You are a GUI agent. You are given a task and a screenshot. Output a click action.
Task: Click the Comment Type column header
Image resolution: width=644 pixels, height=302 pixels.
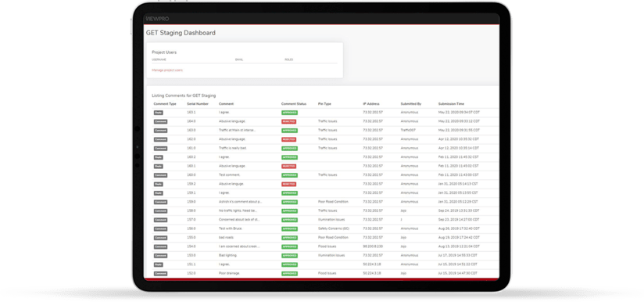pos(165,104)
